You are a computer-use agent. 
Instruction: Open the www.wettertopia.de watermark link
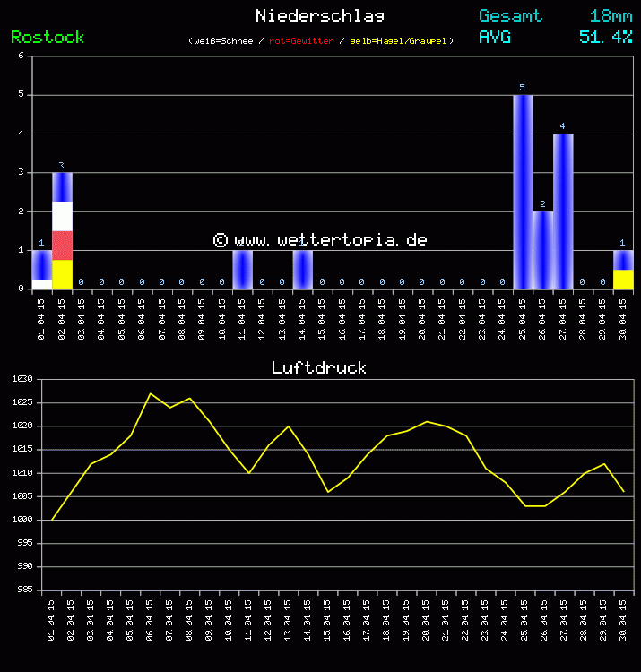coord(320,239)
